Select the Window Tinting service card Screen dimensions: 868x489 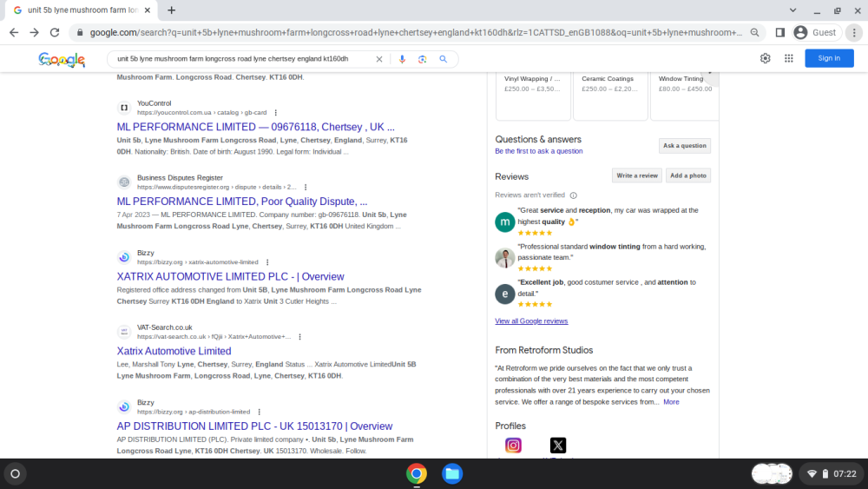685,96
